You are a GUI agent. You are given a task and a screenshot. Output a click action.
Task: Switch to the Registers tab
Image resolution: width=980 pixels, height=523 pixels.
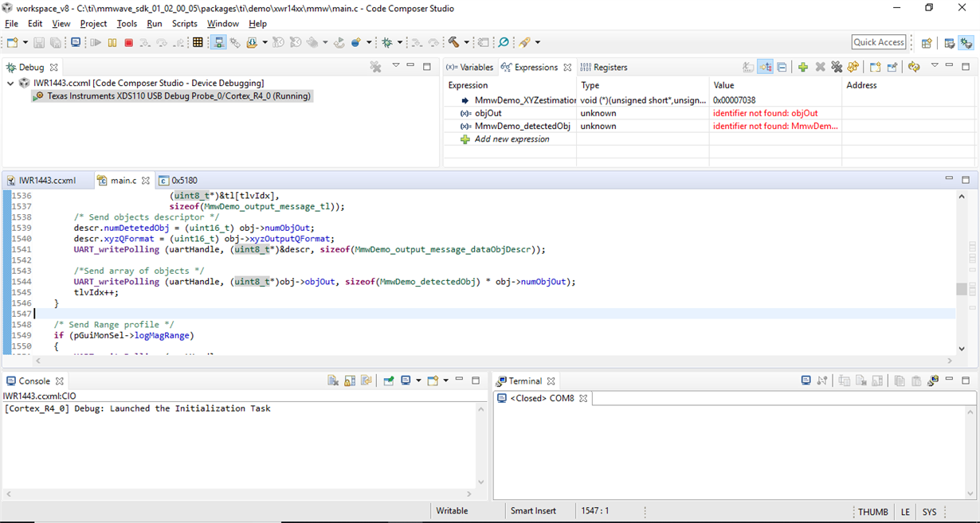(604, 67)
